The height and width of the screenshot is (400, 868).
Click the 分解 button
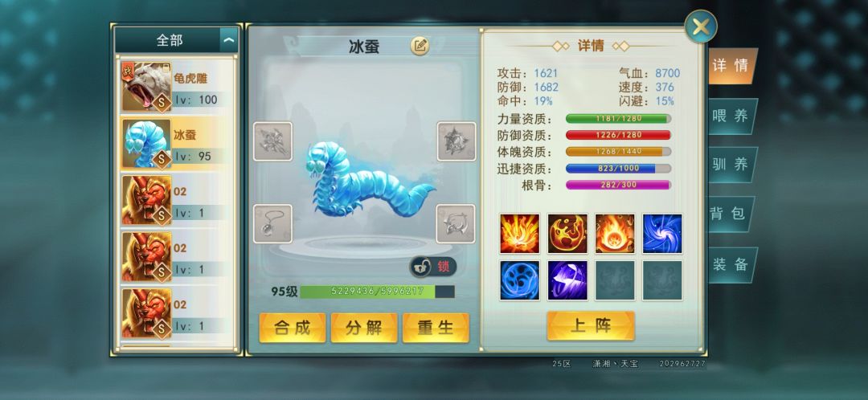[x=364, y=328]
